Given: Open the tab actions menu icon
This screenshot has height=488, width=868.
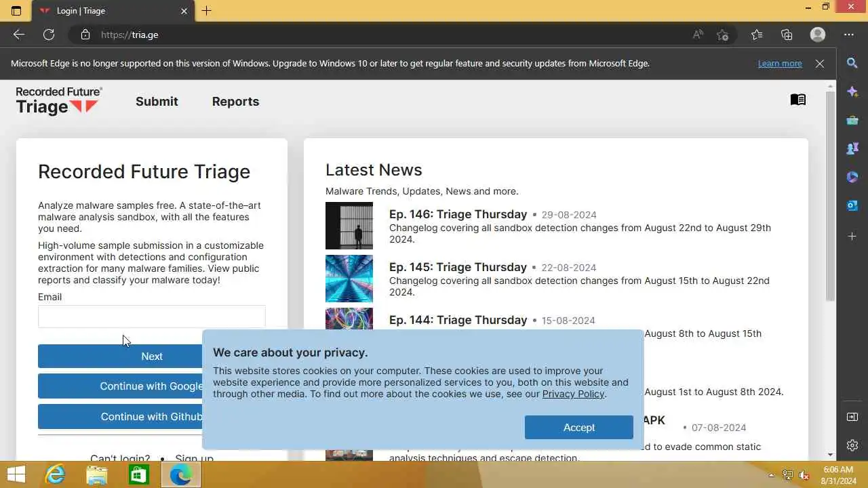Looking at the screenshot, I should pos(16,11).
